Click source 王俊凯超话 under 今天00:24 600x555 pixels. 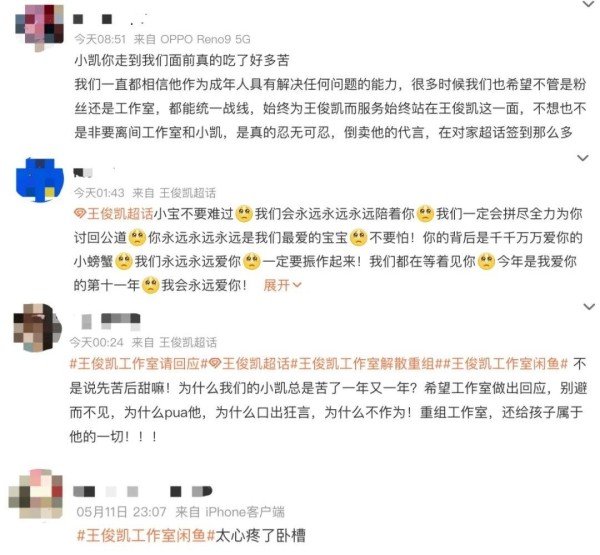188,342
